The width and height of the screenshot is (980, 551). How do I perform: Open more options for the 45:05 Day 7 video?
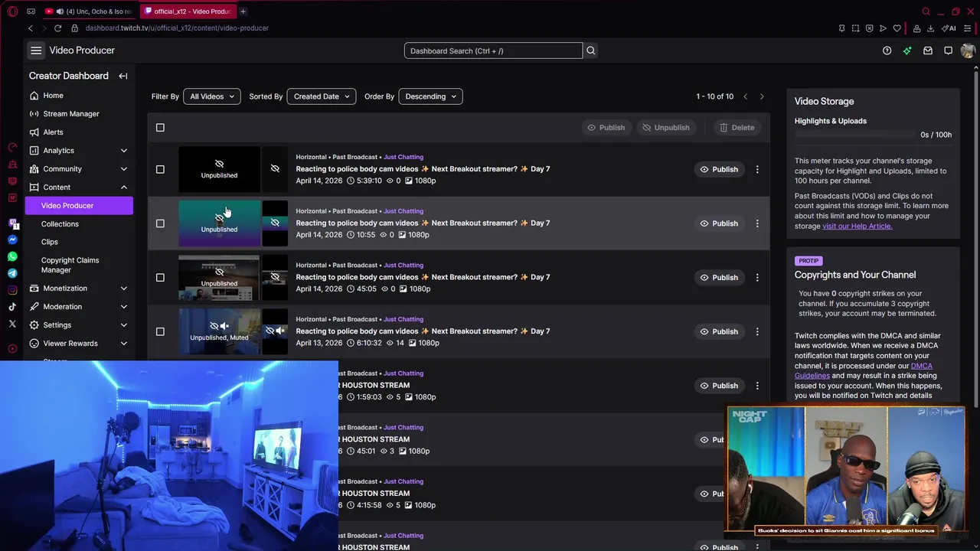click(757, 277)
